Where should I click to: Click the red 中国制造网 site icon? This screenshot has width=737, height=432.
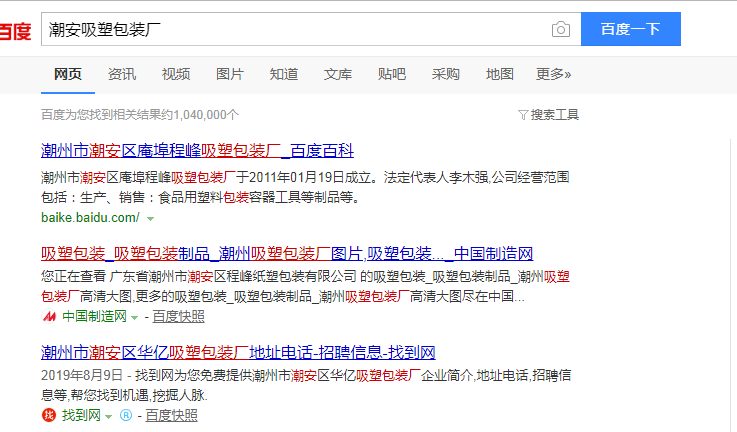coord(49,316)
